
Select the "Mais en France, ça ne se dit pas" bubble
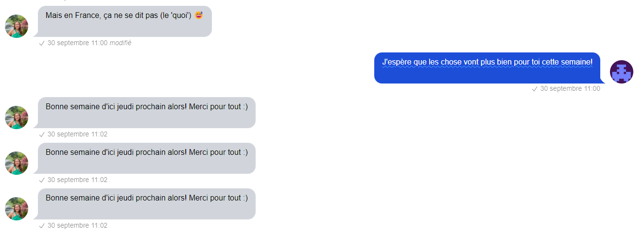125,21
